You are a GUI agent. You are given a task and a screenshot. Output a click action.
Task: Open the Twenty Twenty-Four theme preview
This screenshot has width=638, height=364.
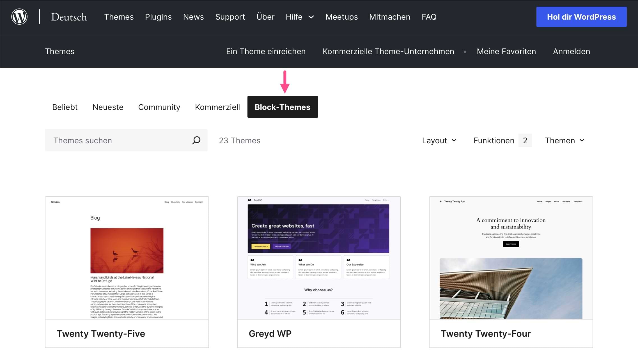(511, 258)
